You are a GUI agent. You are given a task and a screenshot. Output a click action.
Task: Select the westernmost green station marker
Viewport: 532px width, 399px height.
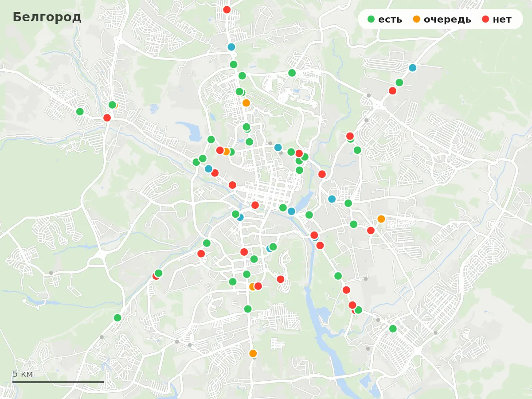click(x=80, y=112)
